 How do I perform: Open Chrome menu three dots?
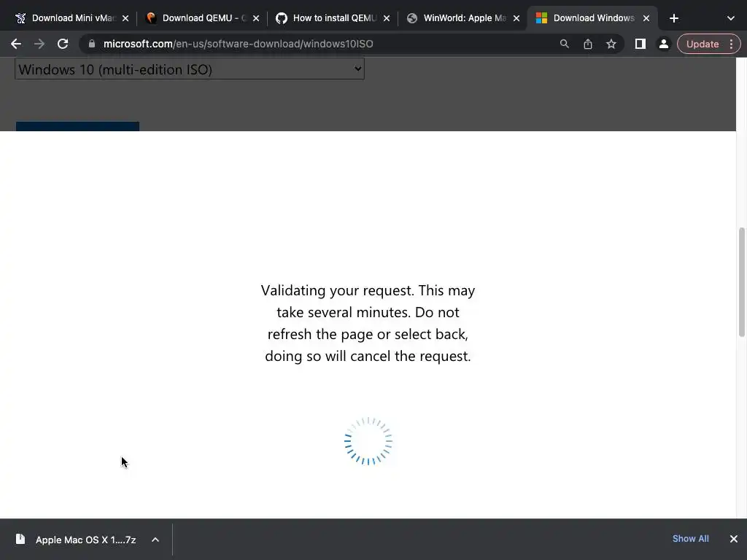click(x=731, y=44)
